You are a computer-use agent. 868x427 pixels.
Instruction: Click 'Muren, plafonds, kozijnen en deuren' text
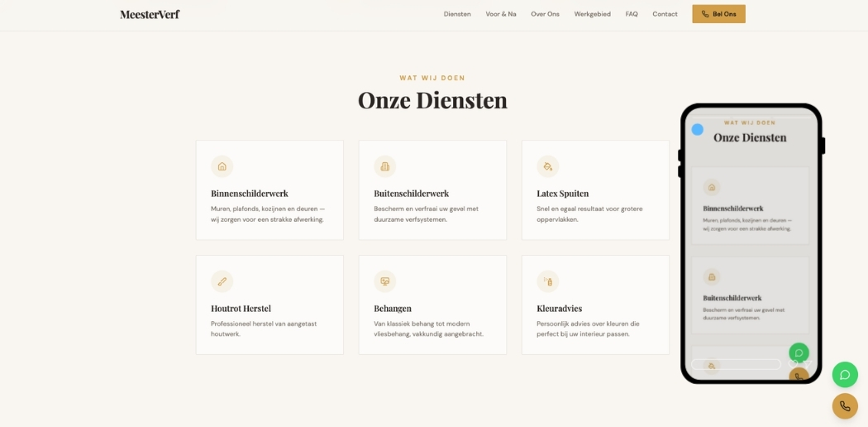(x=265, y=209)
